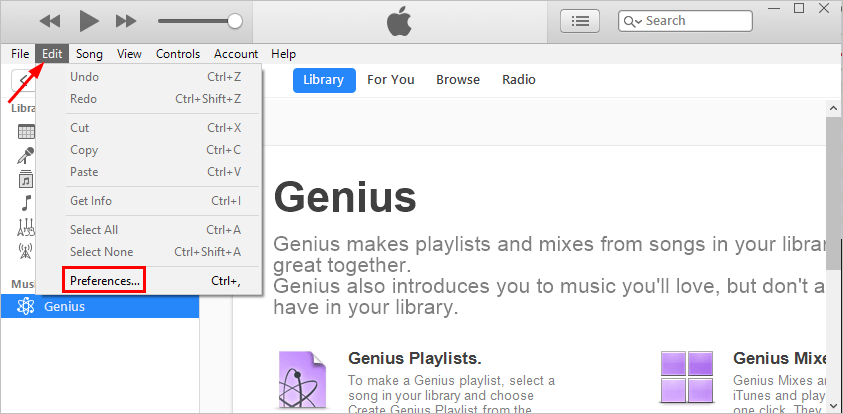This screenshot has width=843, height=414.
Task: Click the Albums music-note stack sidebar icon
Action: [x=26, y=179]
